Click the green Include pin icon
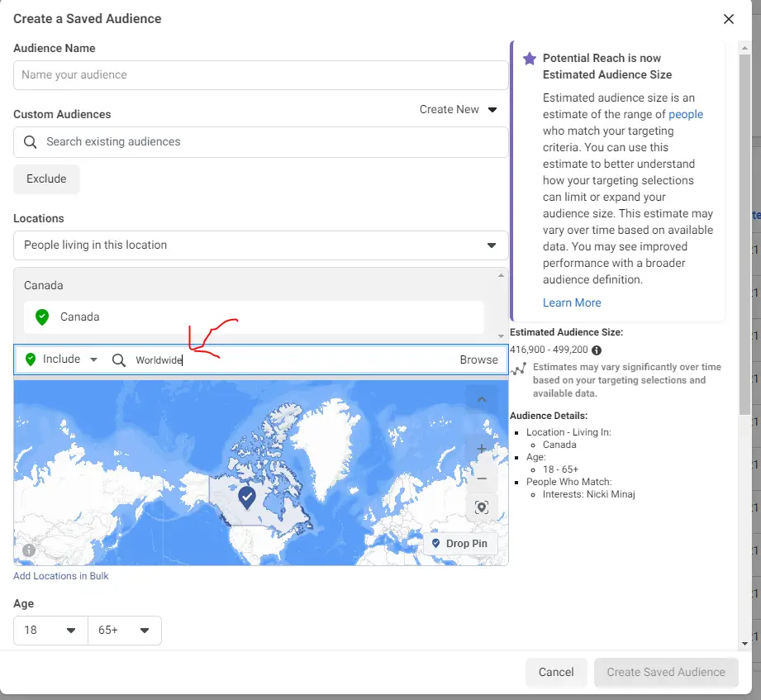Viewport: 761px width, 700px height. [x=31, y=360]
